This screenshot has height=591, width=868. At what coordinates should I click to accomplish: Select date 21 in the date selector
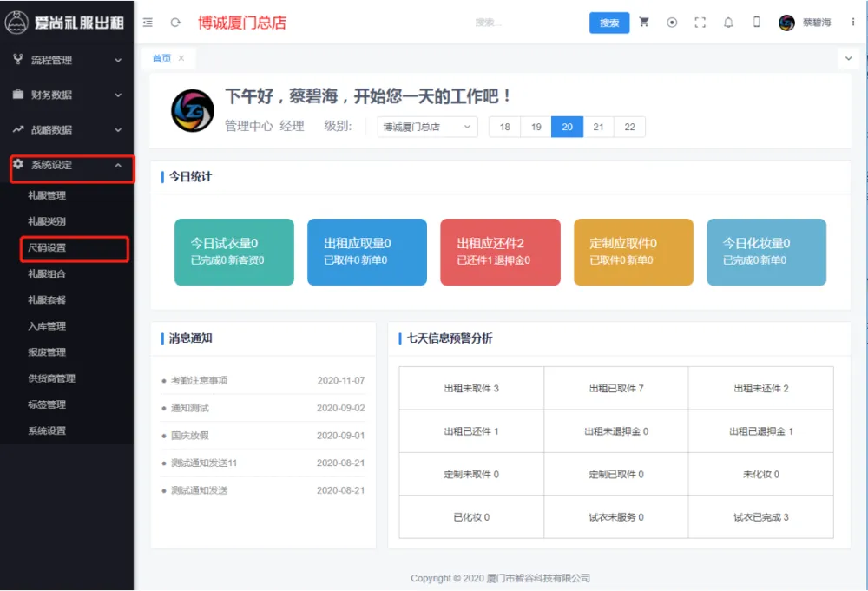(x=598, y=127)
